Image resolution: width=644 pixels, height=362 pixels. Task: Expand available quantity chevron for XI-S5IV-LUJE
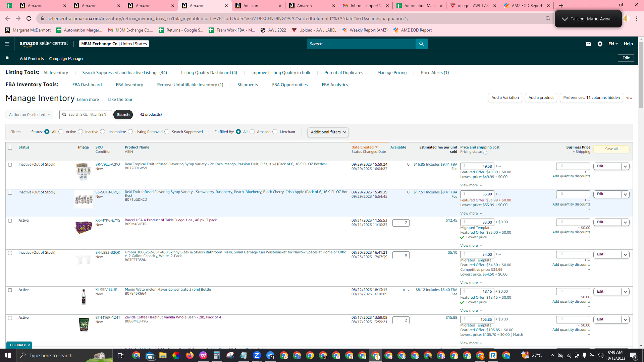(408, 290)
